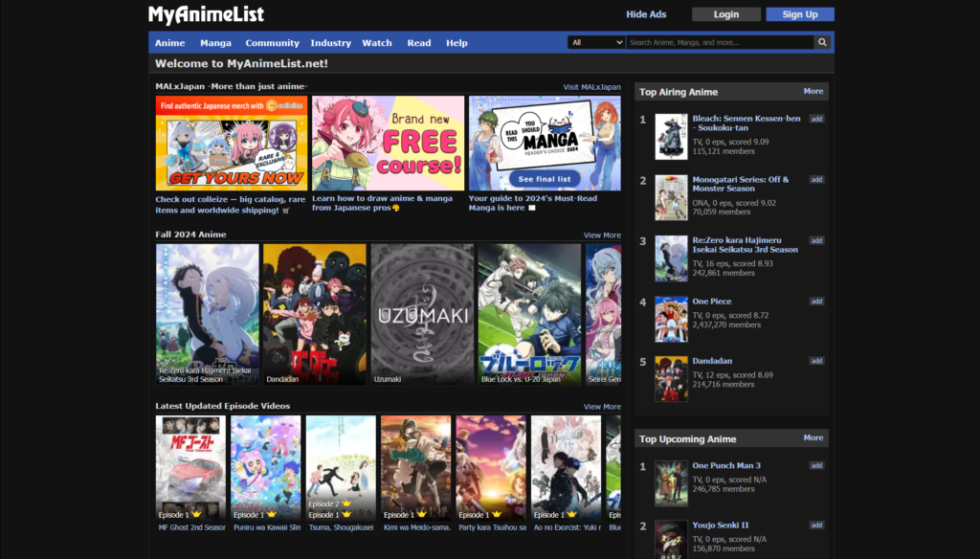Open the Manga menu
Screen dimensions: 980x559
tap(215, 43)
